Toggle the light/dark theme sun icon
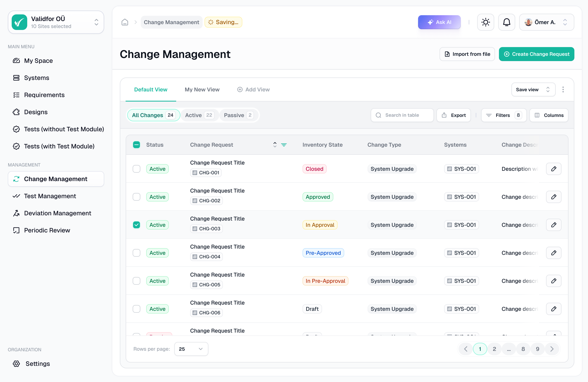The height and width of the screenshot is (382, 588). [486, 22]
